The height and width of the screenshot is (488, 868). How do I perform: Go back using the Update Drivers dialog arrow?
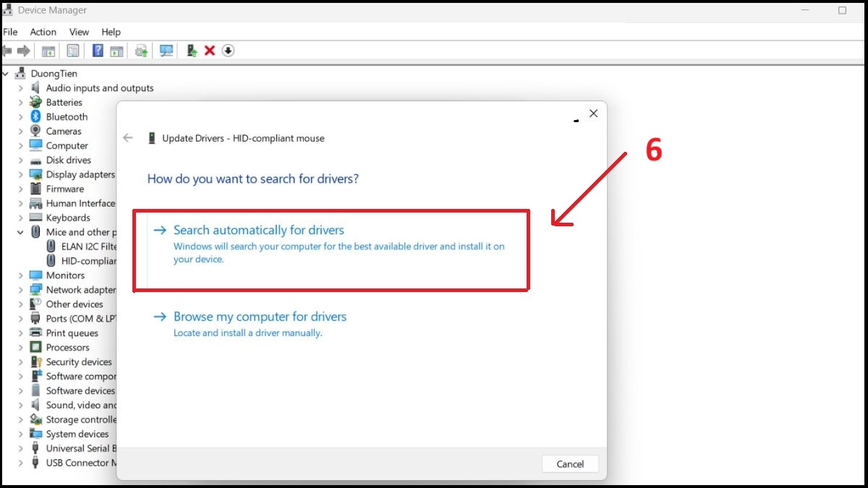coord(128,138)
